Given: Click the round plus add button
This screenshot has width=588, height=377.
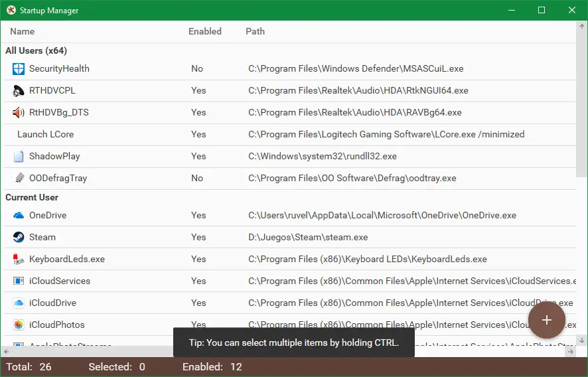Looking at the screenshot, I should tap(546, 320).
